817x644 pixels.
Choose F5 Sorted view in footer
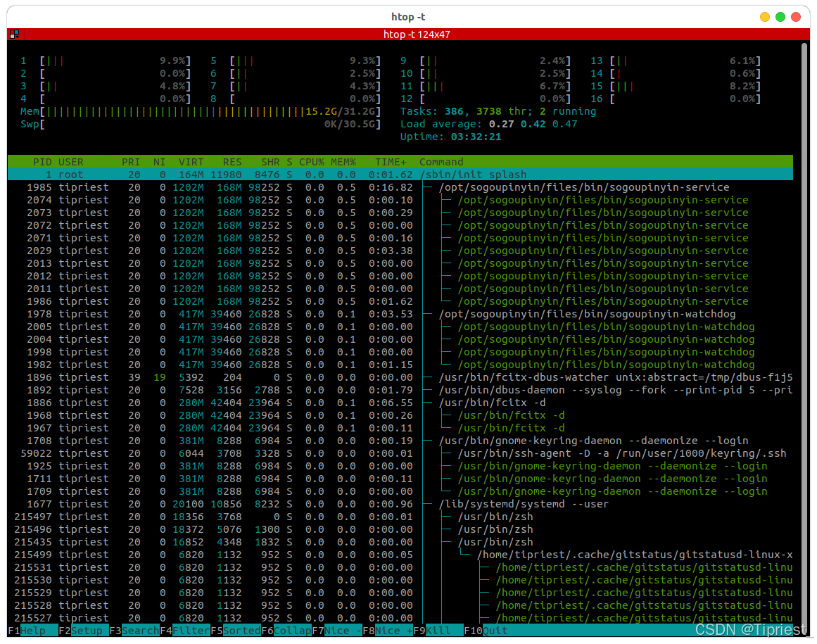coord(236,631)
